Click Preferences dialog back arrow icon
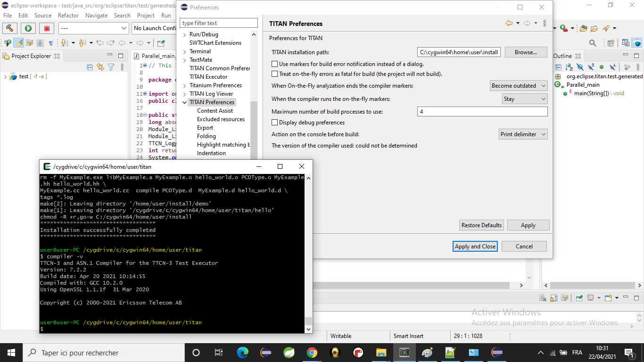 (509, 24)
